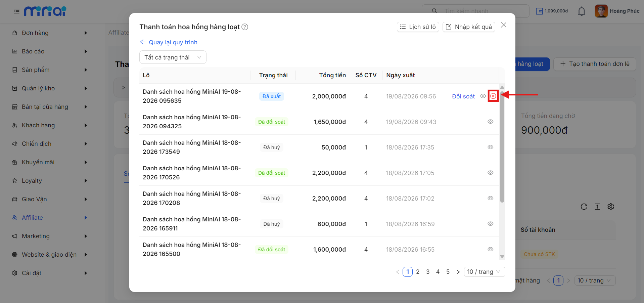Click the Tìm kiếm nhanh search field

475,11
